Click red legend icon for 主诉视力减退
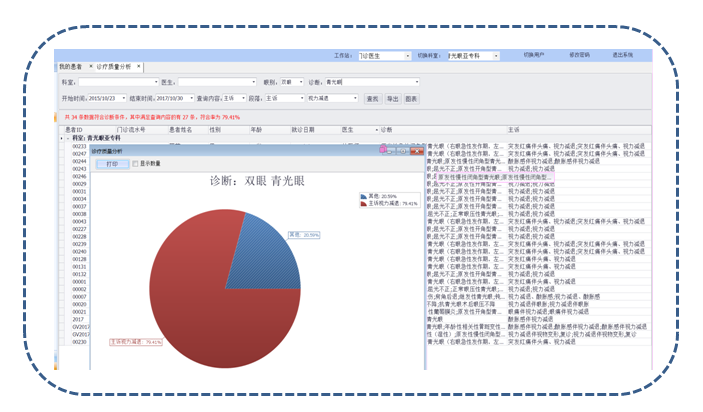 coord(364,204)
